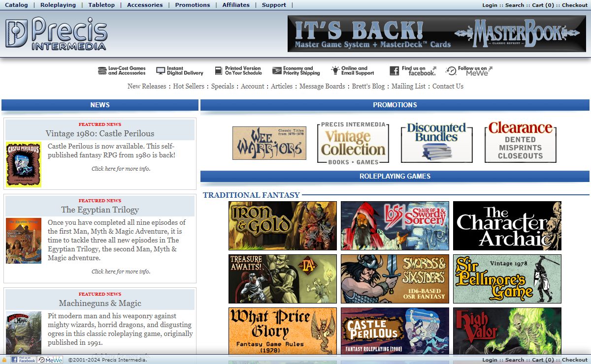591x364 pixels.
Task: Click Login in the top bar
Action: (x=490, y=5)
